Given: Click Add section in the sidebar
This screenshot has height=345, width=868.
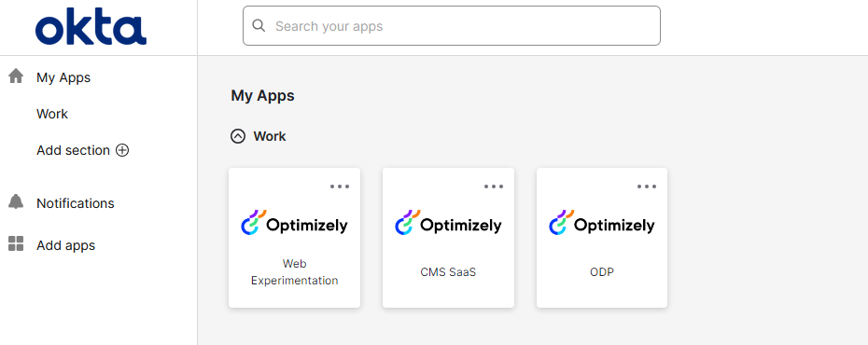Looking at the screenshot, I should point(73,150).
